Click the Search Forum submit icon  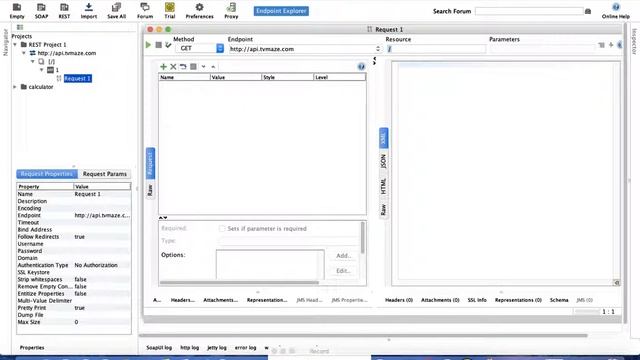[x=588, y=11]
